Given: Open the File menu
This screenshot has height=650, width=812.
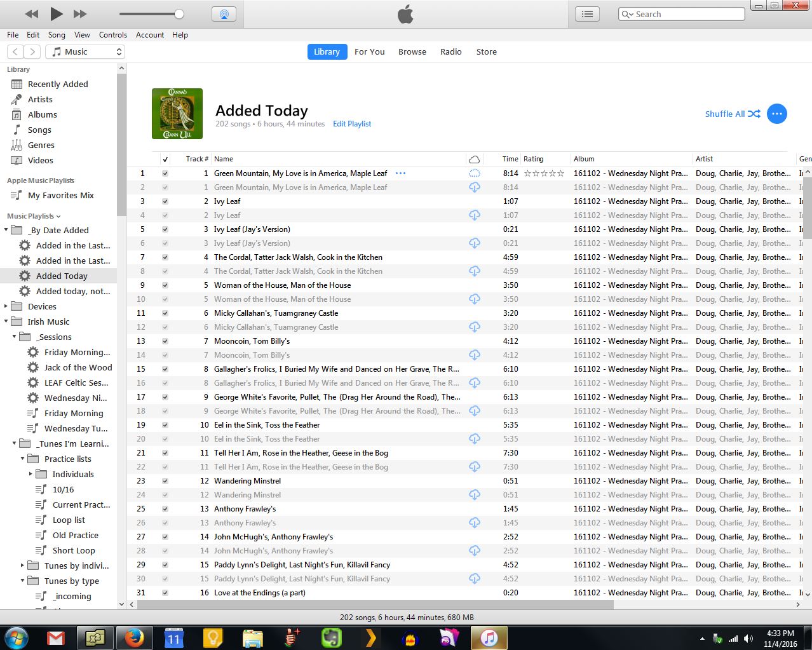Looking at the screenshot, I should pyautogui.click(x=13, y=35).
